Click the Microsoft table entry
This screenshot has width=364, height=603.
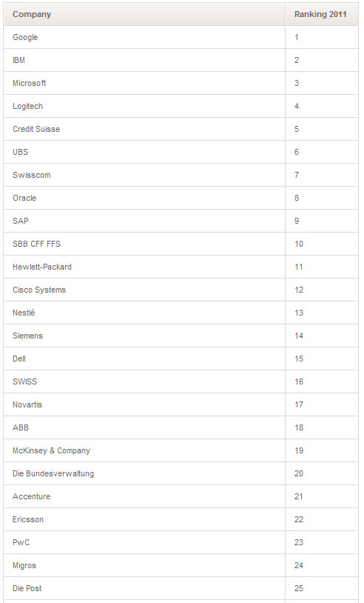pyautogui.click(x=144, y=83)
